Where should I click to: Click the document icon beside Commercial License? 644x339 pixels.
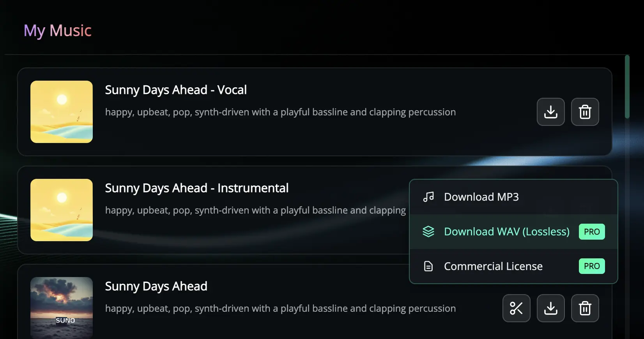[x=428, y=266]
